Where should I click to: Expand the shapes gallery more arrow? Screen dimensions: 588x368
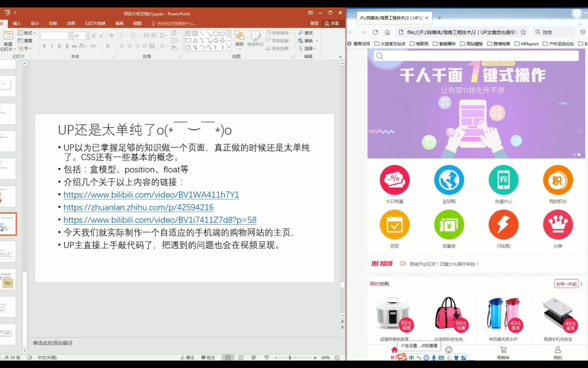[229, 48]
